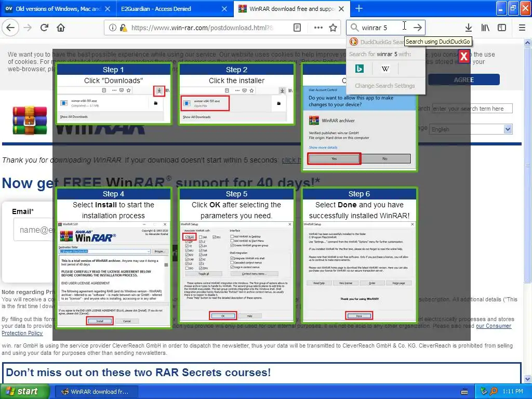532x399 pixels.
Task: Open page actions three-dot menu
Action: pos(318,28)
